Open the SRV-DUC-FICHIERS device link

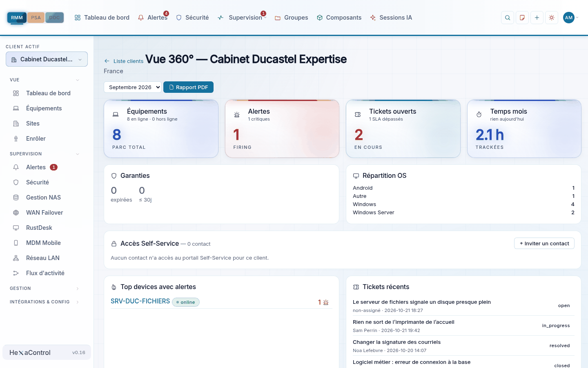[140, 301]
